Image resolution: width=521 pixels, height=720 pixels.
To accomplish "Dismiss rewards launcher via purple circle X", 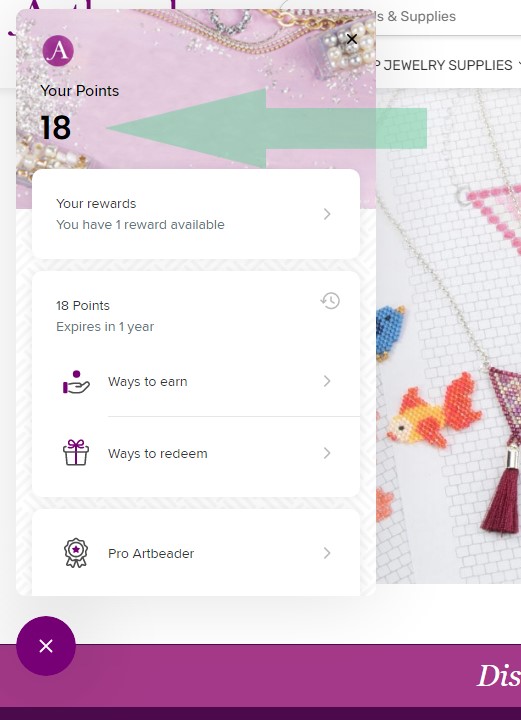I will point(46,646).
